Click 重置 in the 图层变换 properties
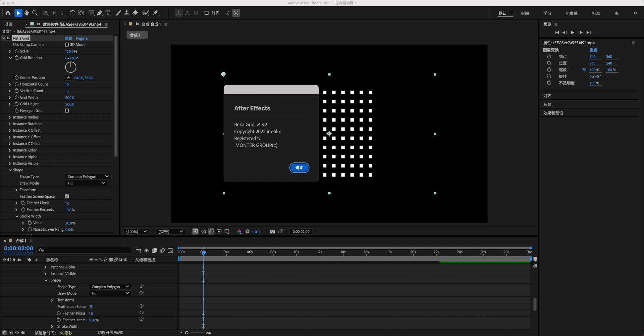The image size is (644, 336). pyautogui.click(x=593, y=50)
